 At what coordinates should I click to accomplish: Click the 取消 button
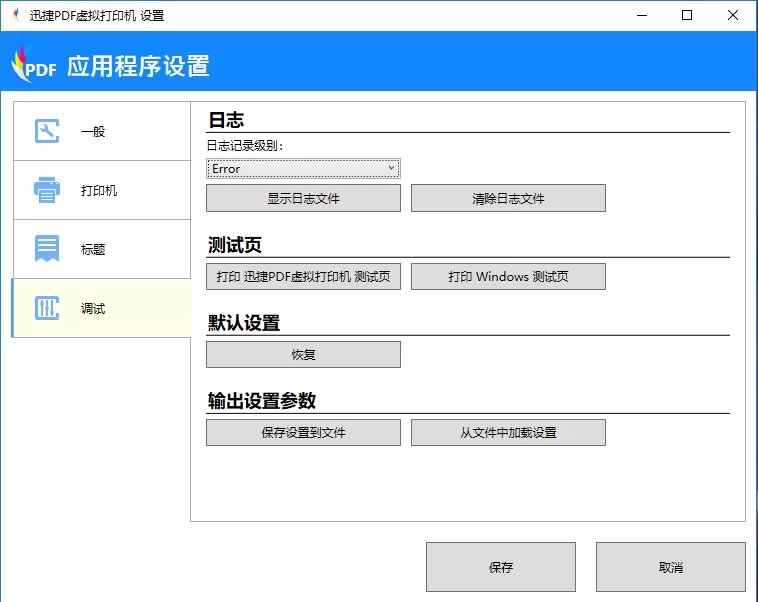[671, 567]
